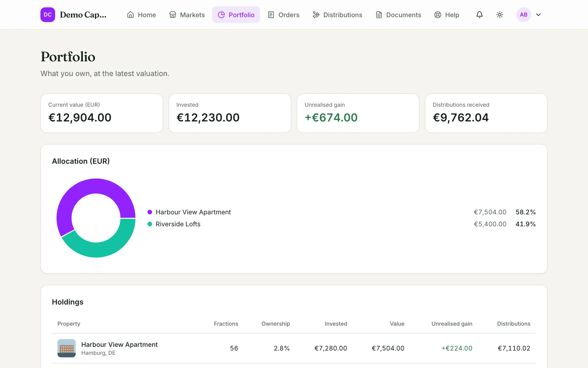Open notifications bell
The image size is (588, 368).
[480, 15]
